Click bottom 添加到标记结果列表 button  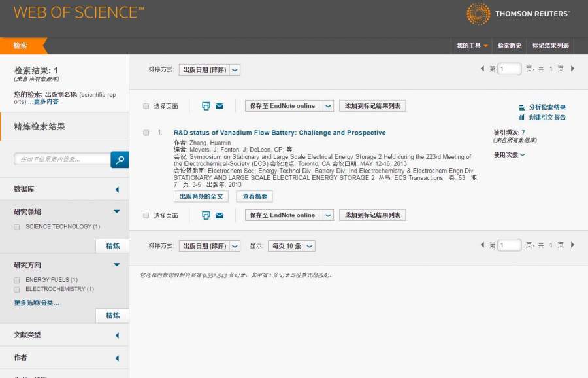372,215
